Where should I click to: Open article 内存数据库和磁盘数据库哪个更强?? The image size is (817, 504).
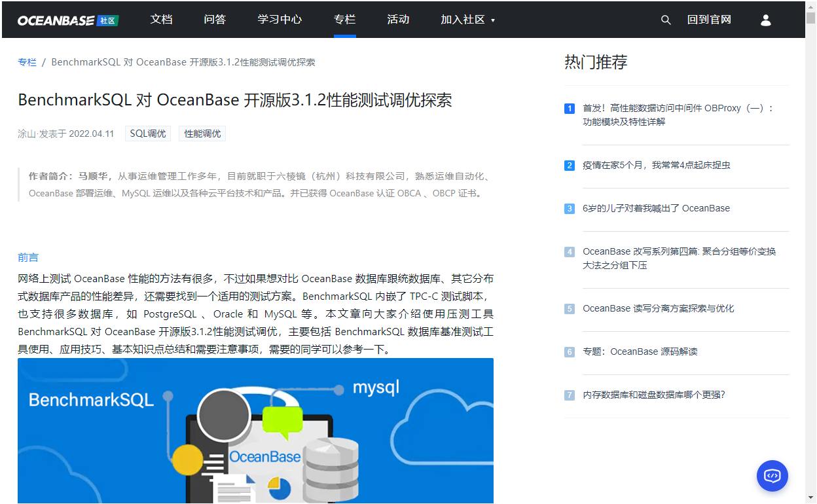point(654,395)
